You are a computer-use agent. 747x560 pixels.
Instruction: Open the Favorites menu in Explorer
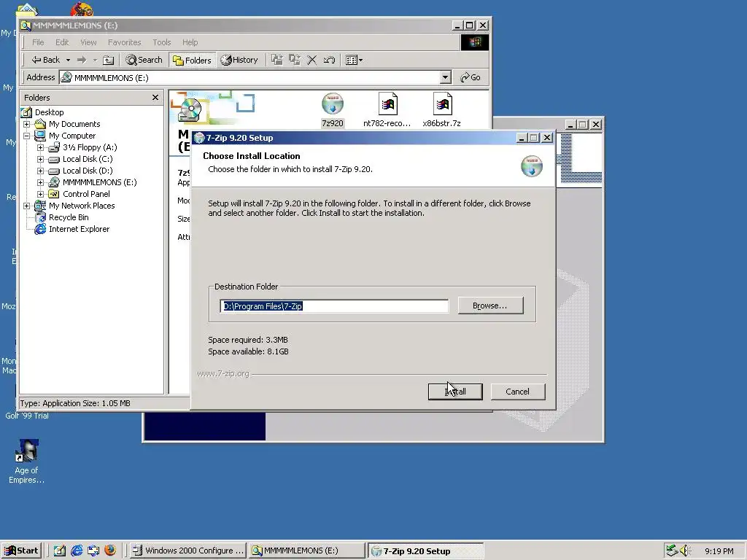coord(124,42)
